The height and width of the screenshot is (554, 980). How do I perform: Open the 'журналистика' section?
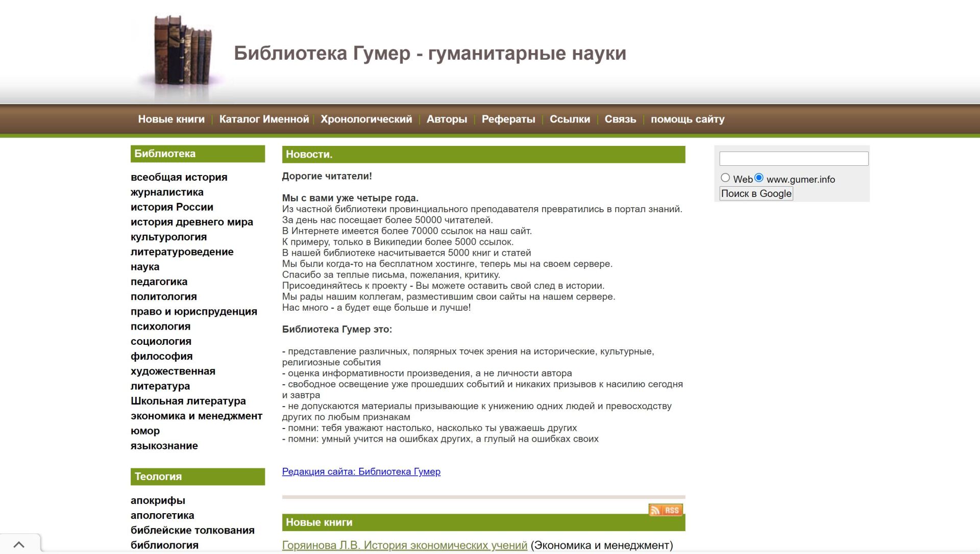[x=167, y=192]
